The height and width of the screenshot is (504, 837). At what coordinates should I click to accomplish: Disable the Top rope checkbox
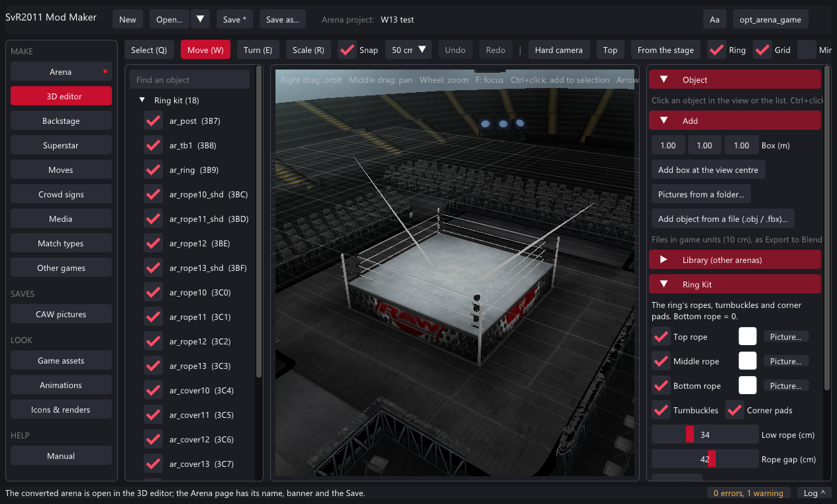661,336
